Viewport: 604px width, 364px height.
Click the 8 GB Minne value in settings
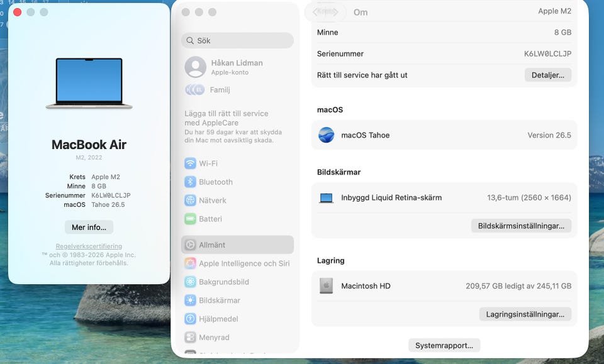tap(562, 32)
